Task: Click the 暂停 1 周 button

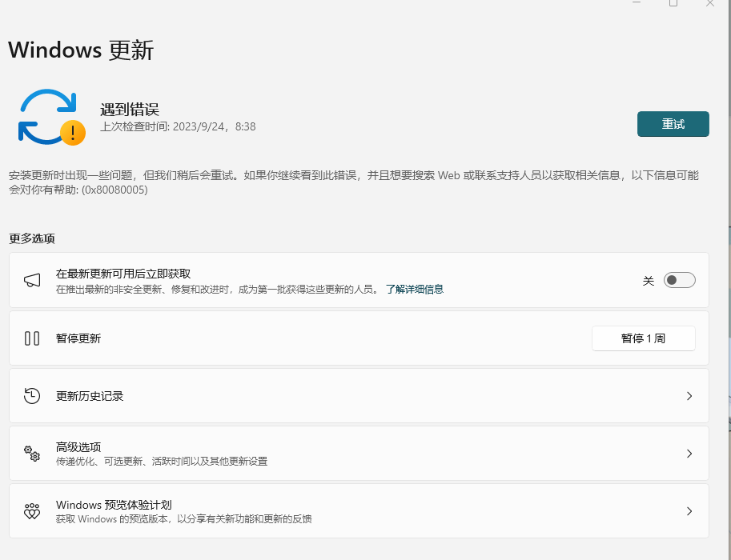Action: (644, 338)
